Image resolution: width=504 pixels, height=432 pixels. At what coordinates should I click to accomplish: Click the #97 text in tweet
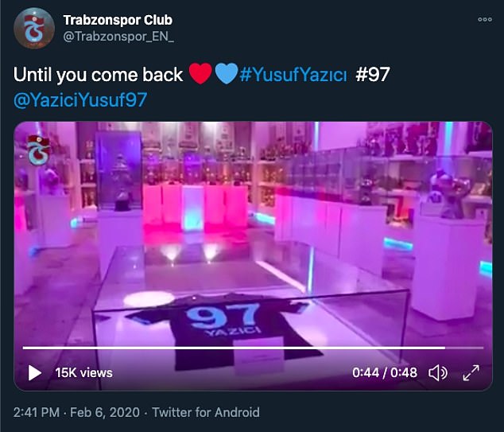[373, 75]
